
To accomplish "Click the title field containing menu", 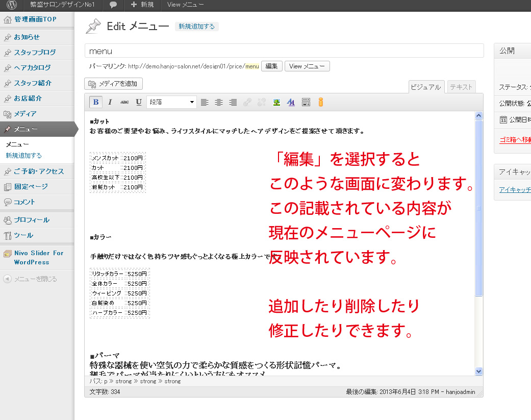I will click(284, 51).
